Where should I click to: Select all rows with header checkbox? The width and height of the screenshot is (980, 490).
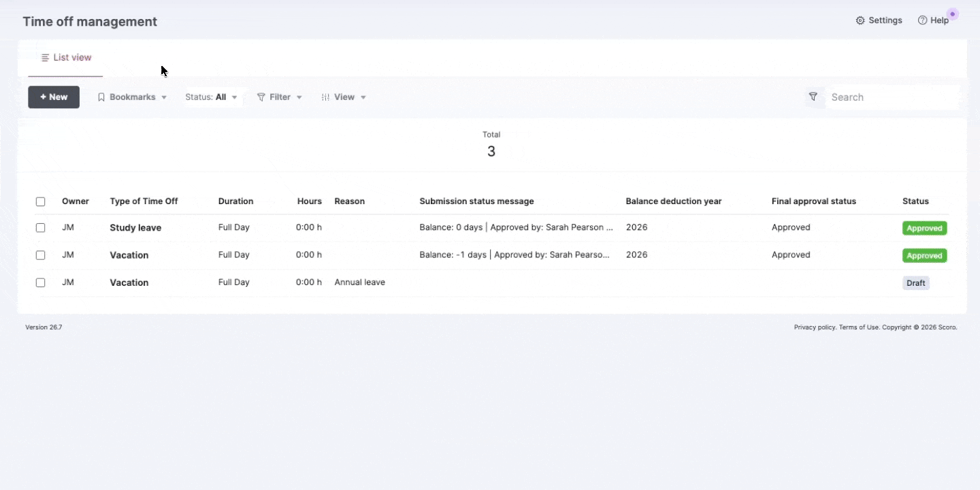(40, 201)
